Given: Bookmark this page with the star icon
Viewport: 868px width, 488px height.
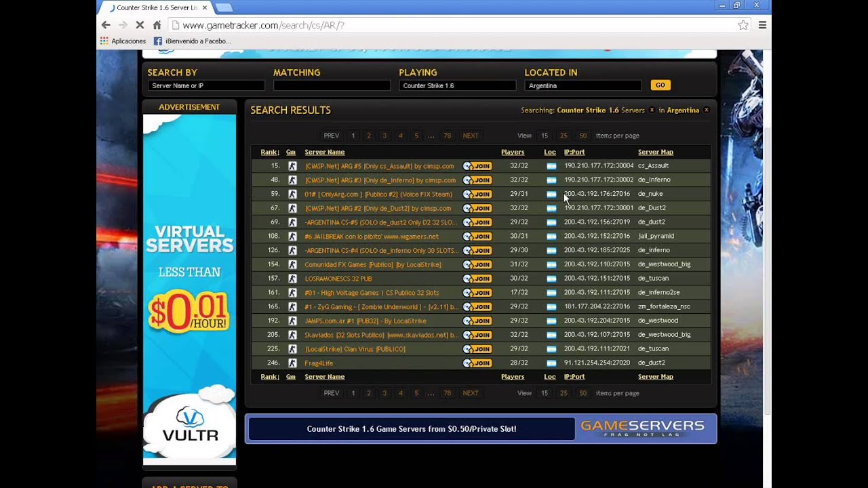Looking at the screenshot, I should 743,25.
